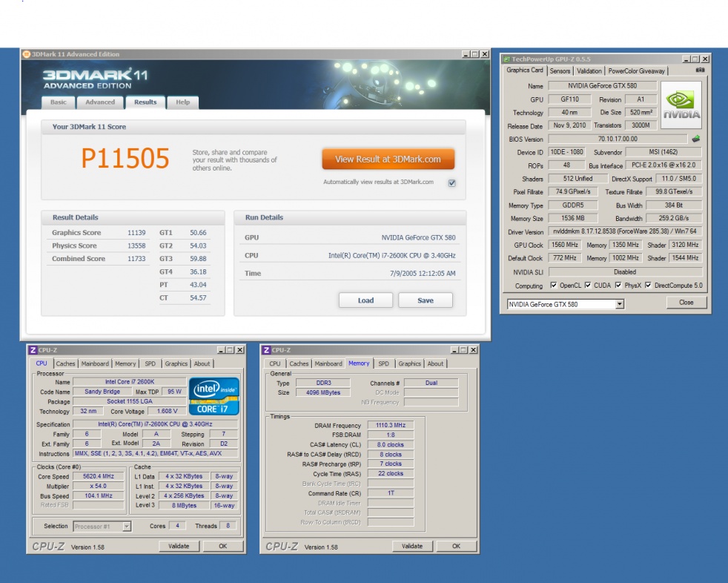Click the Load button in 3DMark
The image size is (728, 583).
[365, 300]
